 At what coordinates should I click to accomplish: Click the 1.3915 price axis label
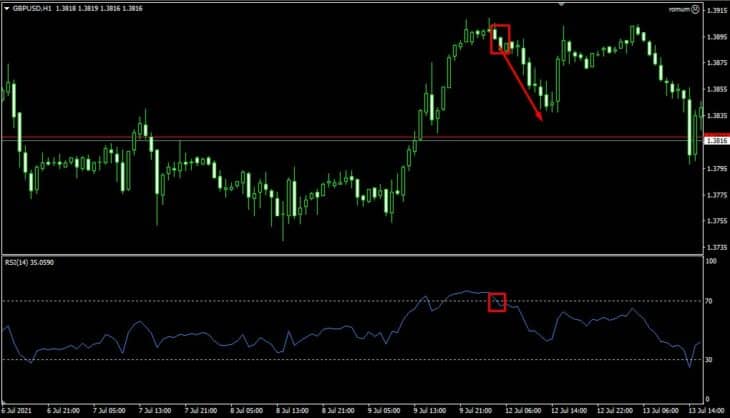click(716, 11)
